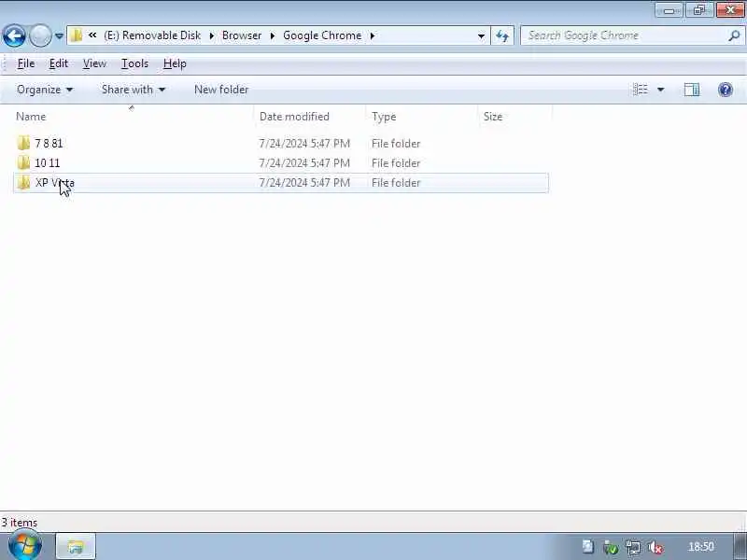Open Action Center tray icon
This screenshot has height=560, width=747.
(x=588, y=547)
